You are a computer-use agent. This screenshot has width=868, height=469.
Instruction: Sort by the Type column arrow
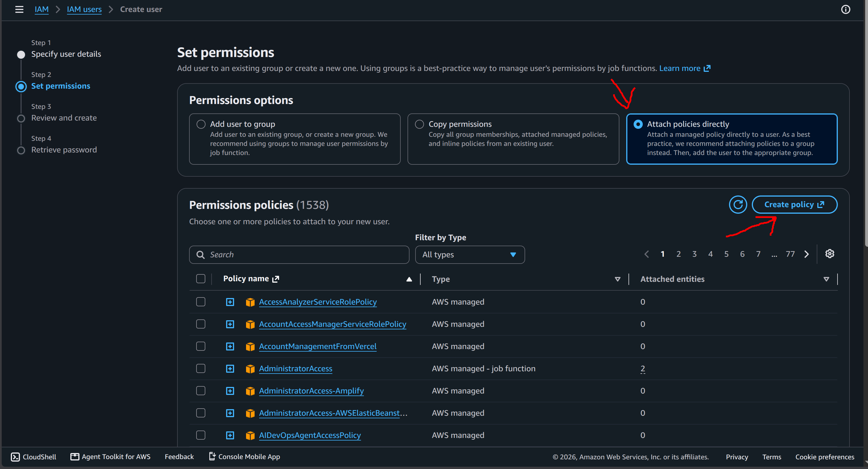point(617,279)
